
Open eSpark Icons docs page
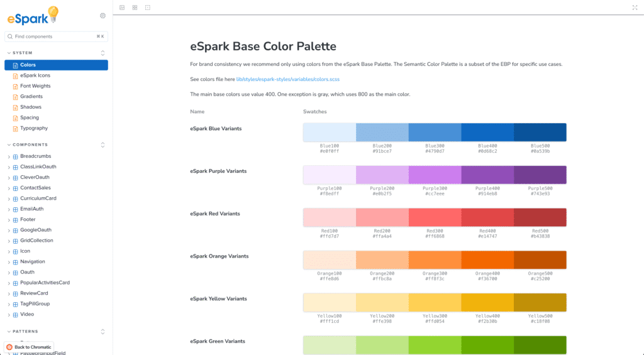[x=35, y=75]
